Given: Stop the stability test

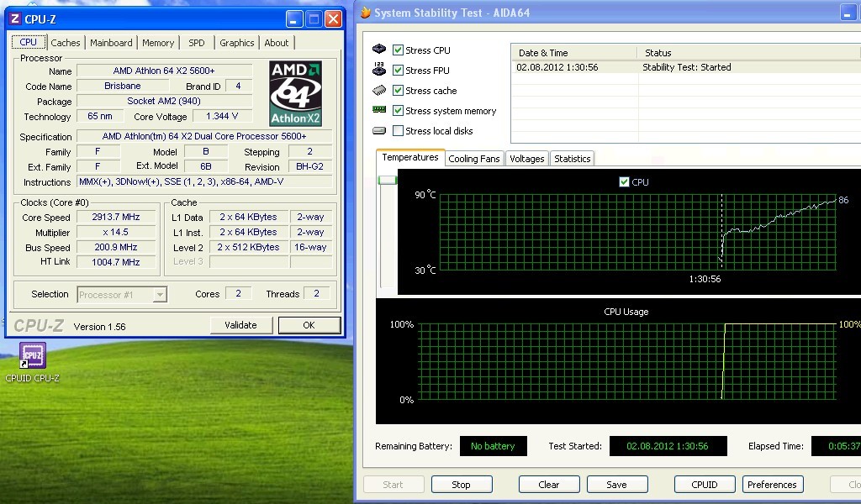Looking at the screenshot, I should pos(462,485).
